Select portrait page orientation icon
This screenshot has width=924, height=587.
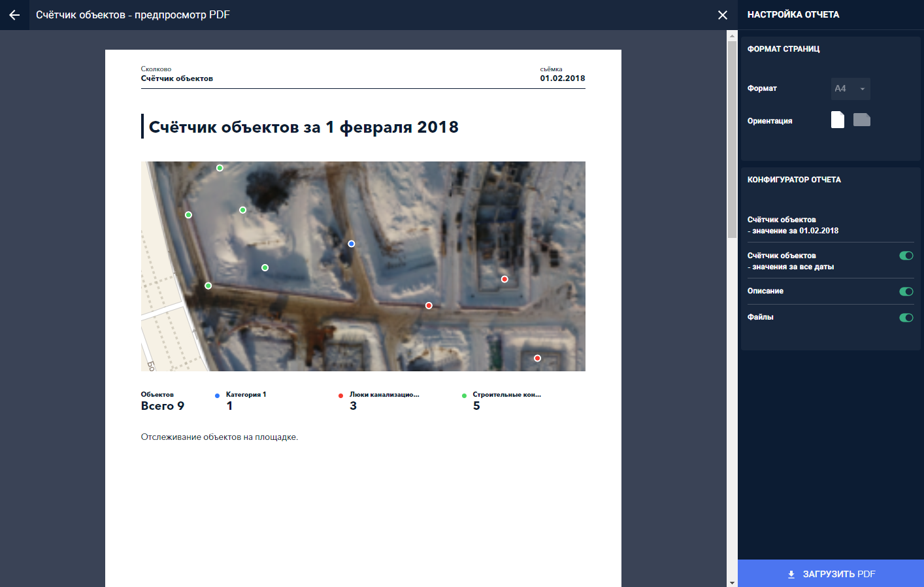tap(837, 120)
